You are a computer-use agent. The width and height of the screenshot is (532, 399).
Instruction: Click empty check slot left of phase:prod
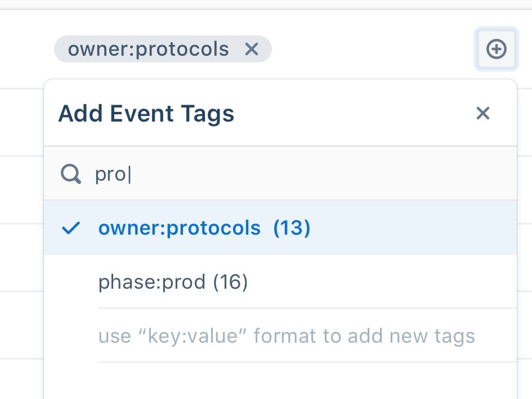click(71, 282)
